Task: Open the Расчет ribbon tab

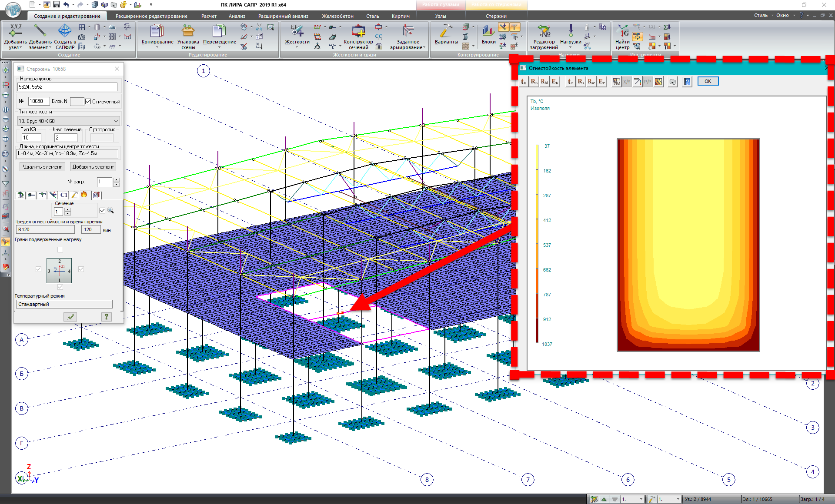Action: coord(209,16)
